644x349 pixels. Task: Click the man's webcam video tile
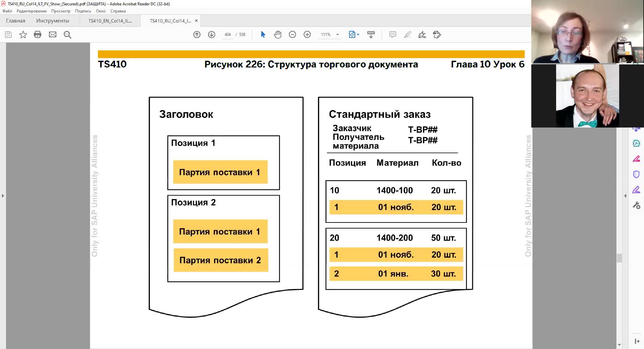[x=587, y=96]
